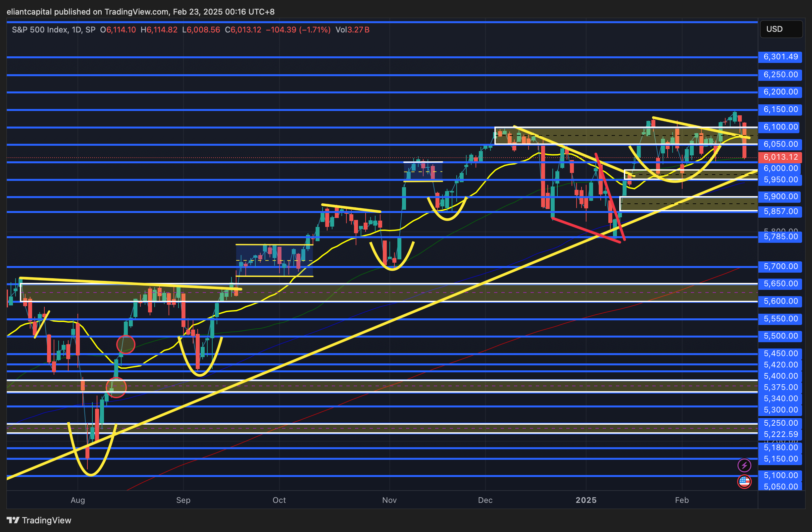Click the 2025 label on time axis
812x532 pixels.
pyautogui.click(x=586, y=500)
